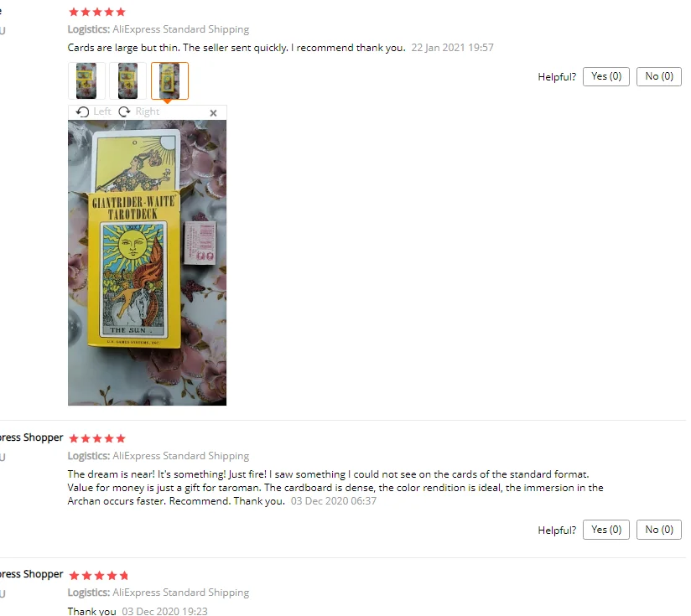Click the second Shopper reviewer name
Viewport: 691px width, 616px height.
tap(32, 437)
